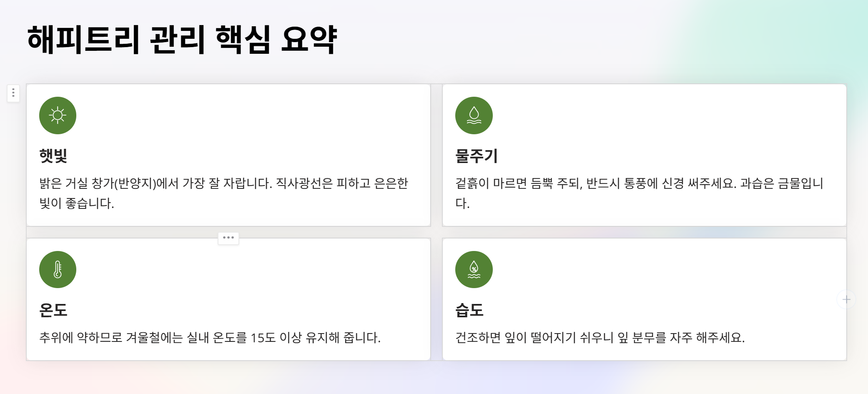The height and width of the screenshot is (394, 868).
Task: Edit the temperature text about 15도 이상
Action: (x=210, y=337)
